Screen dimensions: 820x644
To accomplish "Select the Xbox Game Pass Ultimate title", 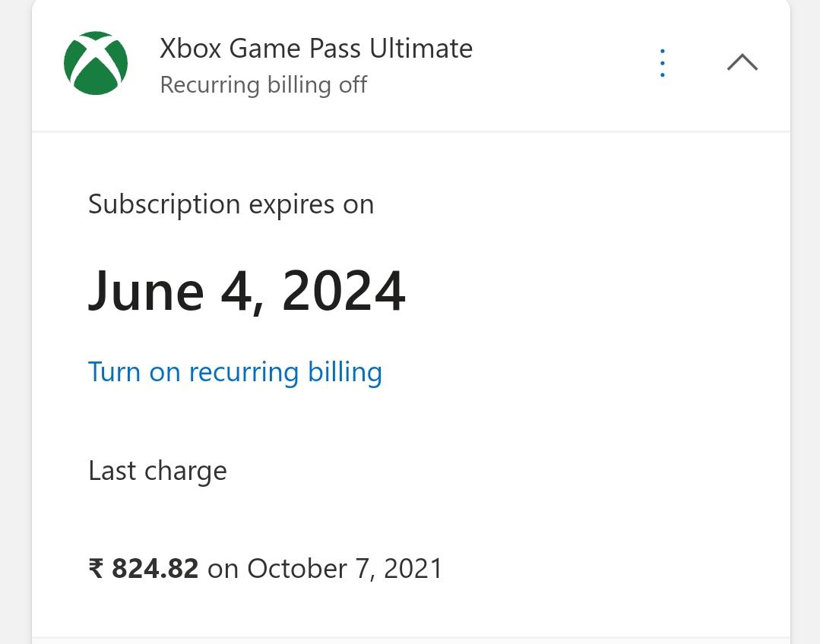I will pyautogui.click(x=316, y=48).
